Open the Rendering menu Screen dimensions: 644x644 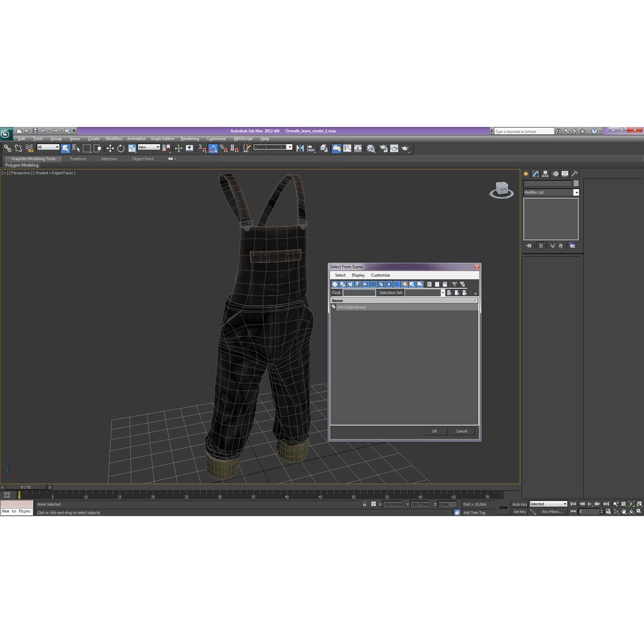(190, 139)
